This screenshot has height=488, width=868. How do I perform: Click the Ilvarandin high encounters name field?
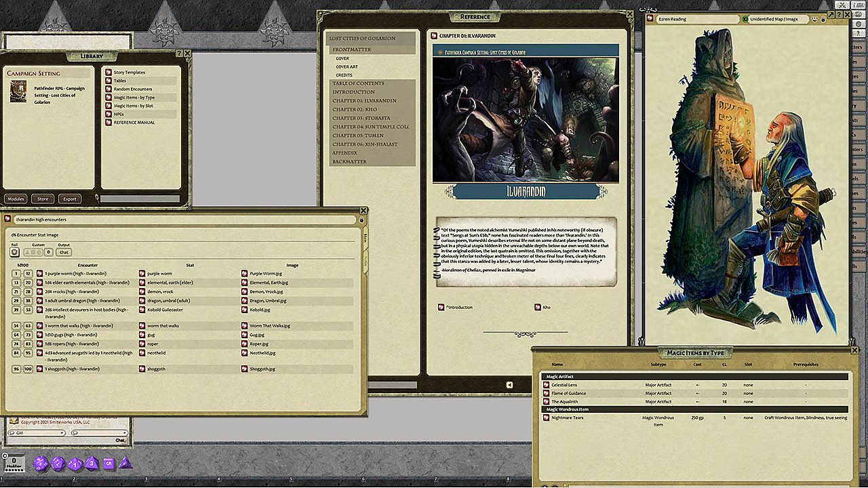click(184, 220)
